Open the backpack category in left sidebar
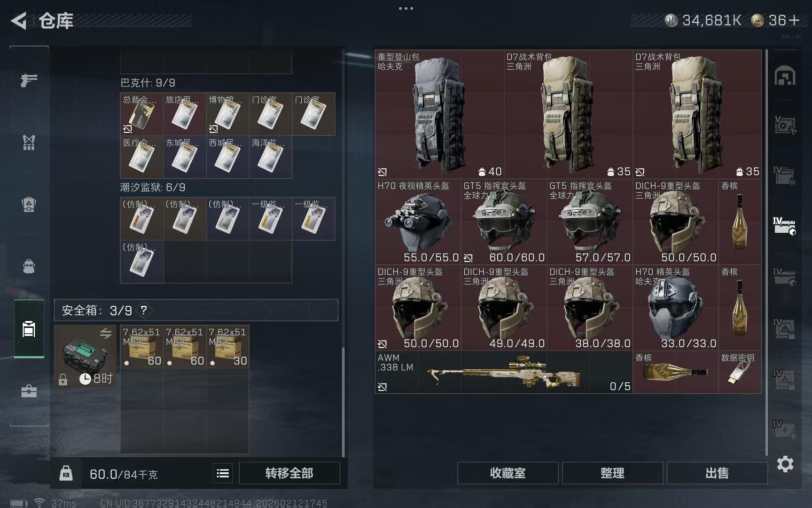 (29, 266)
